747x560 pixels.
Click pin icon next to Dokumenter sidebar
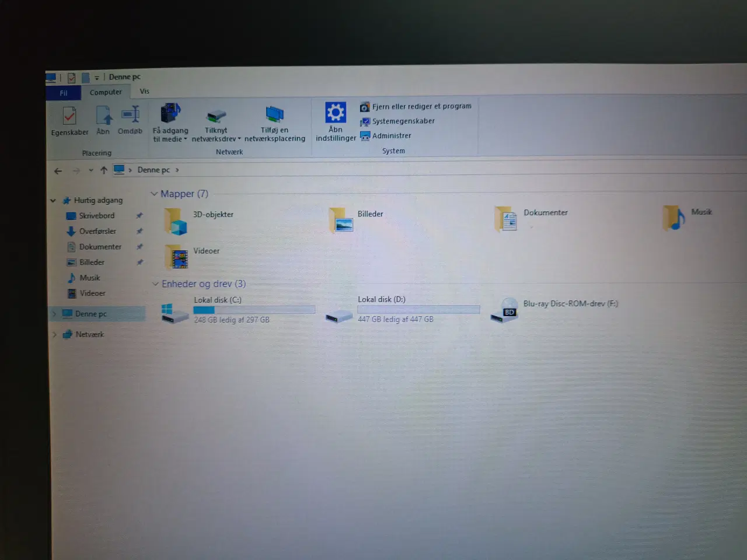(139, 247)
